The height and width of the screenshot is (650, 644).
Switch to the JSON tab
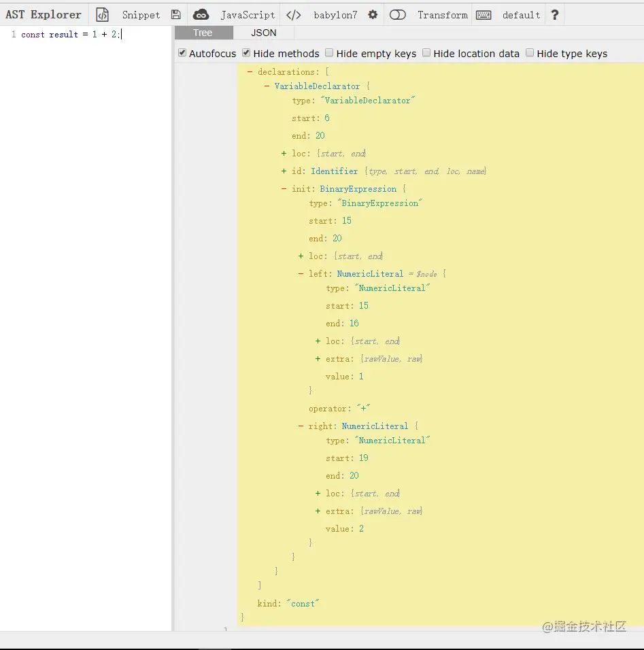tap(263, 33)
